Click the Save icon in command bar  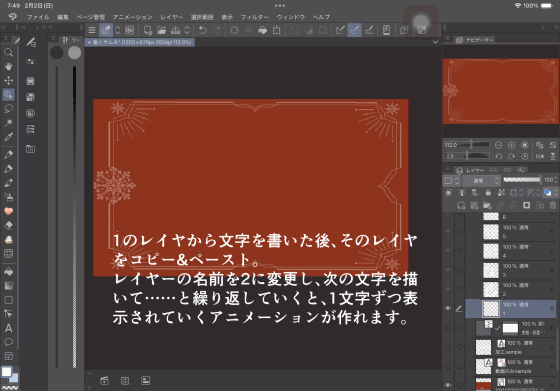point(175,30)
